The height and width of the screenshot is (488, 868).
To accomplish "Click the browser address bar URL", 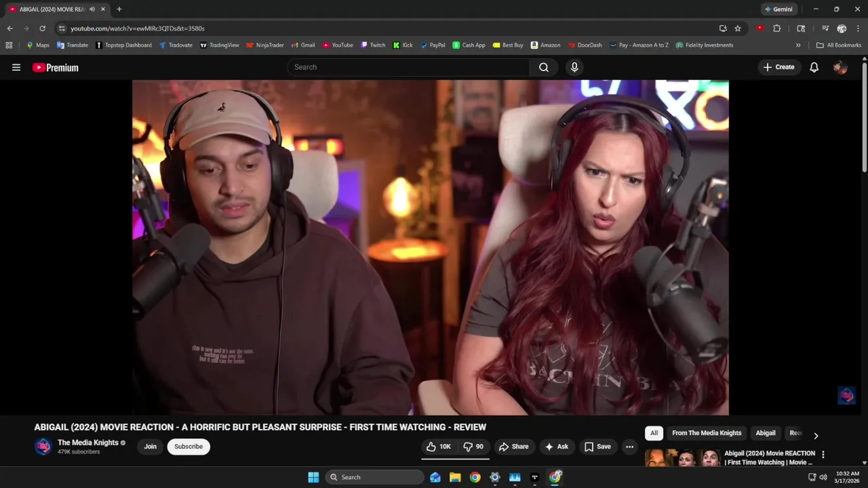I will click(x=138, y=28).
